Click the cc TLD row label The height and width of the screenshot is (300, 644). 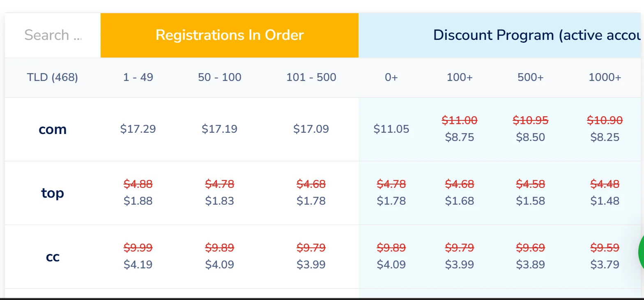click(x=53, y=257)
